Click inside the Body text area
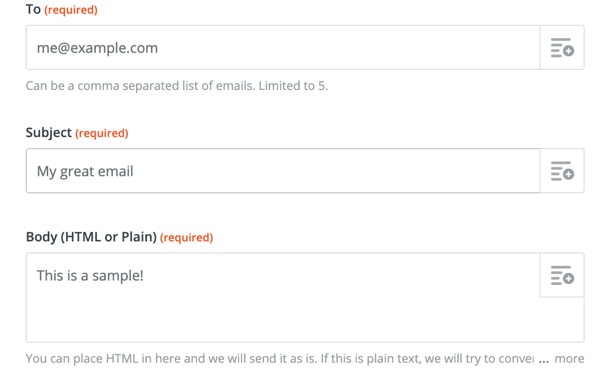The height and width of the screenshot is (377, 599). (283, 298)
